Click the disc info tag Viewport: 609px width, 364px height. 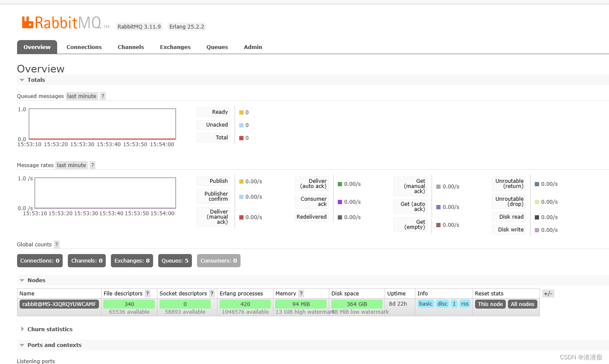443,304
